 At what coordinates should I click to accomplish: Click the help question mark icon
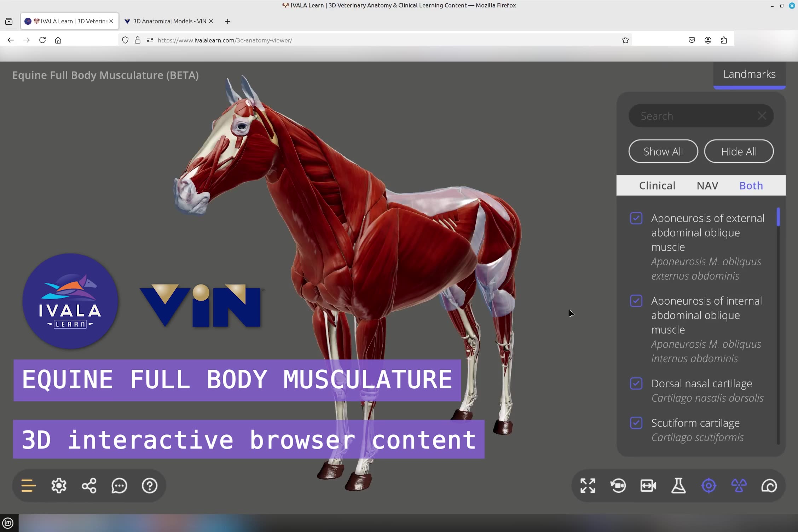pyautogui.click(x=149, y=485)
